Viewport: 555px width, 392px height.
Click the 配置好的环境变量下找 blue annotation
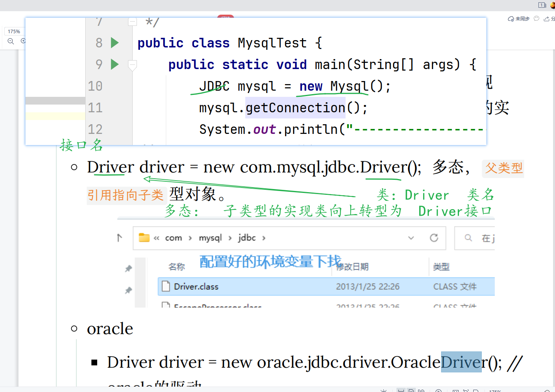[270, 262]
